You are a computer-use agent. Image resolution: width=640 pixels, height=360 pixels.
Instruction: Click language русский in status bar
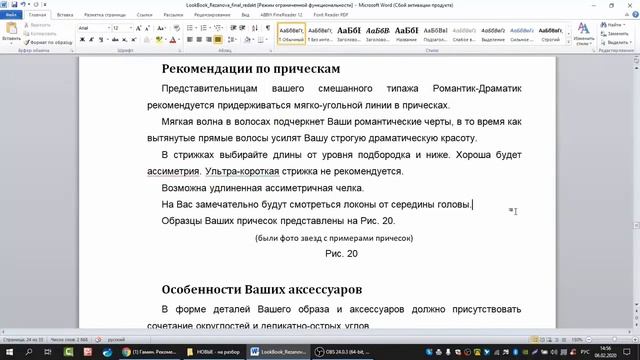116,340
